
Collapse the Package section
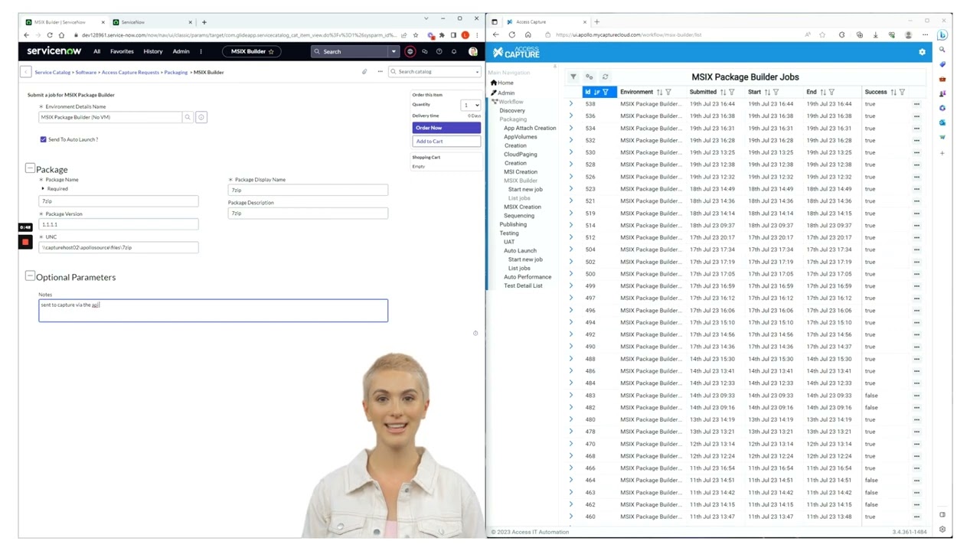point(30,168)
